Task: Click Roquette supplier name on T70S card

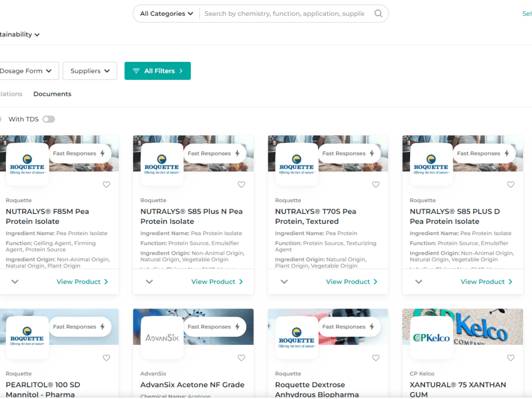Action: [x=288, y=201]
